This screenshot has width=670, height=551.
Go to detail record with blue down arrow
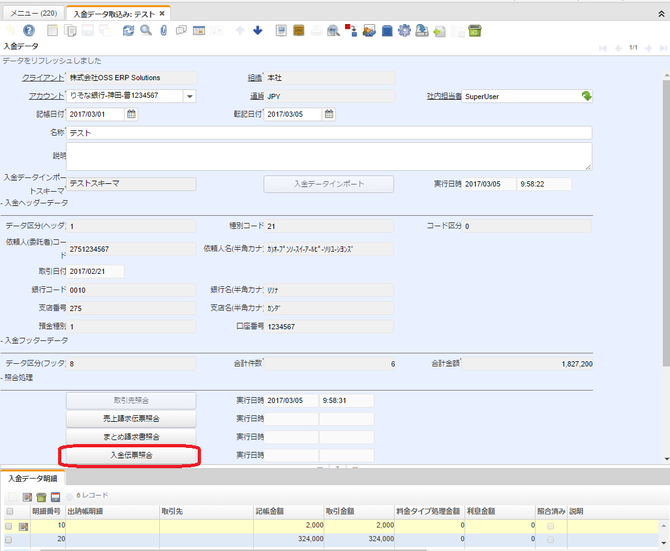tap(258, 30)
